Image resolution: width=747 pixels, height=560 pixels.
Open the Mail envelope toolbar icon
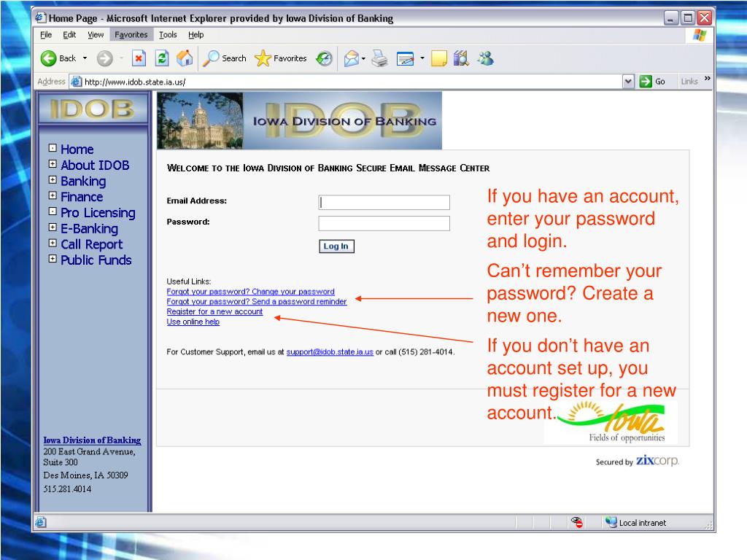[351, 58]
